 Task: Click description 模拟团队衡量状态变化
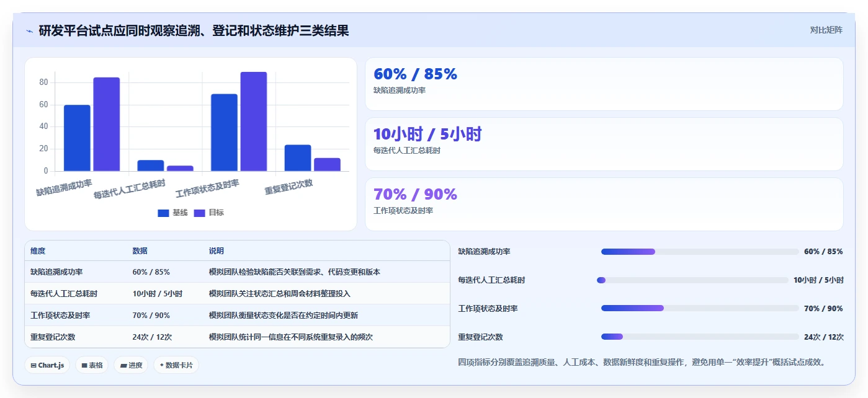284,315
